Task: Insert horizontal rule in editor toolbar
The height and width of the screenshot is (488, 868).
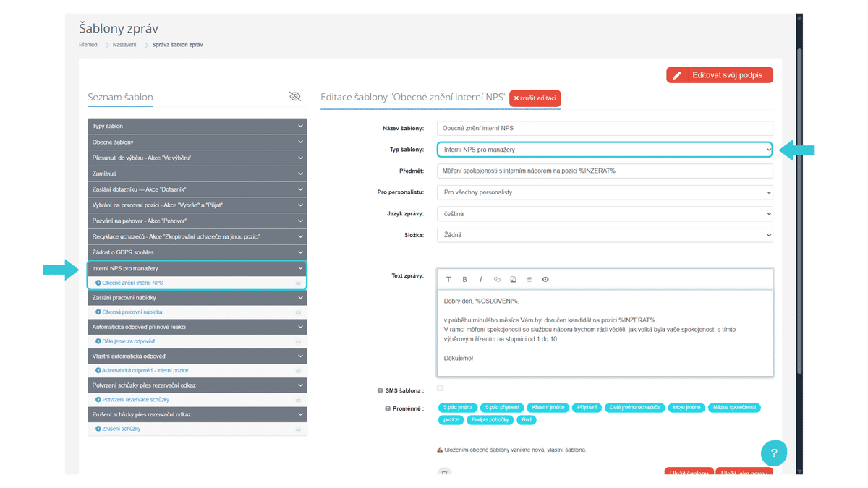Action: [529, 279]
